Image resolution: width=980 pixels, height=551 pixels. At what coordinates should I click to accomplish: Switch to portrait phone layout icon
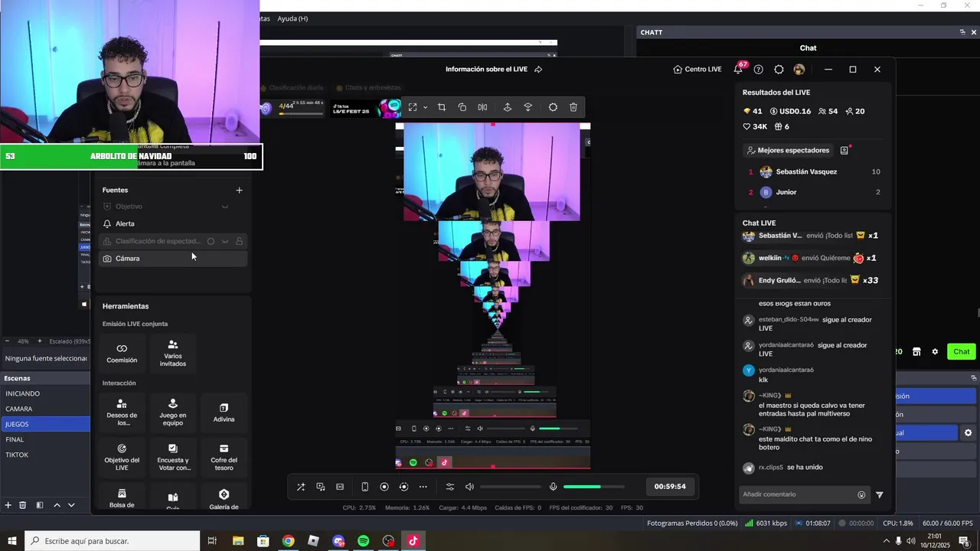pos(365,487)
